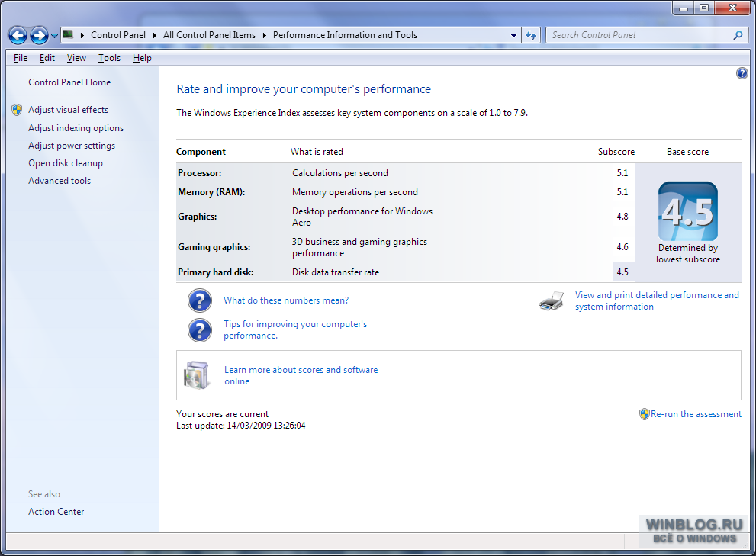This screenshot has width=756, height=556.
Task: Click the search magnifier icon
Action: (x=738, y=35)
